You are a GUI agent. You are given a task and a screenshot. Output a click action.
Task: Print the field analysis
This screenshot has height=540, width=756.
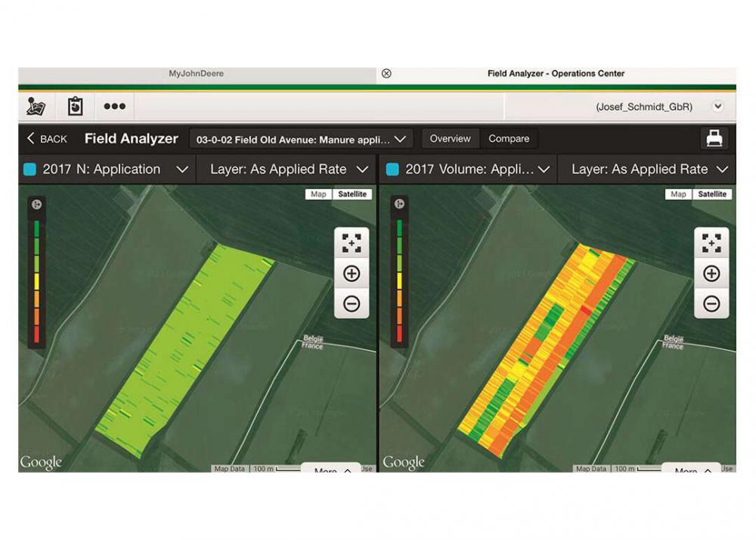click(x=714, y=139)
